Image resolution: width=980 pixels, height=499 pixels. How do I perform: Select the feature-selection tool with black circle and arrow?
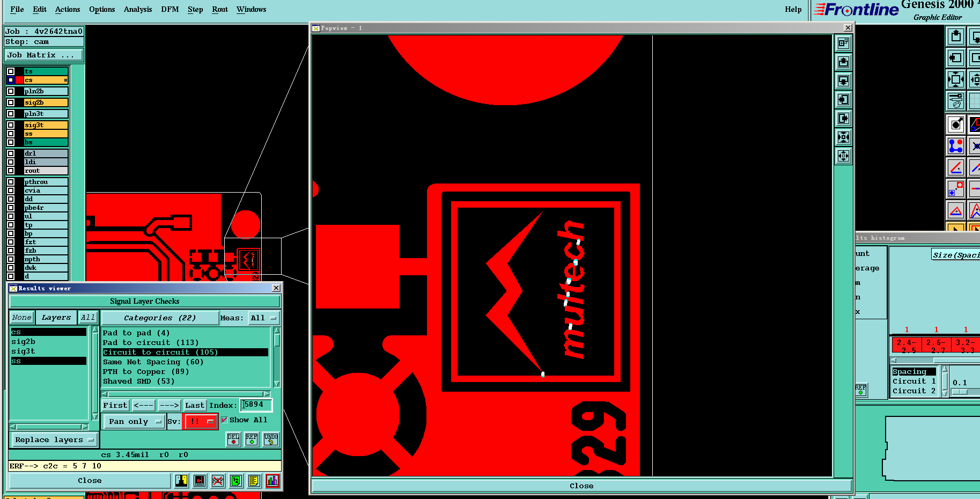955,124
